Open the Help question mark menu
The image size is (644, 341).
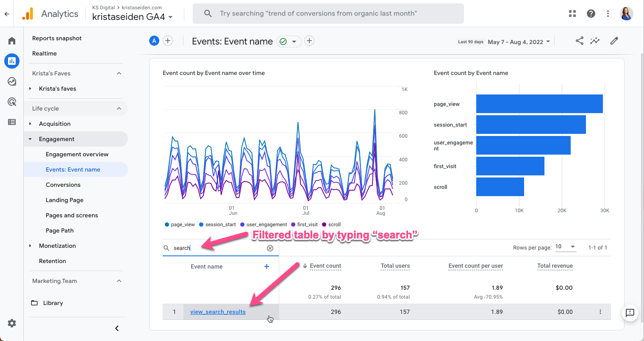pos(591,14)
